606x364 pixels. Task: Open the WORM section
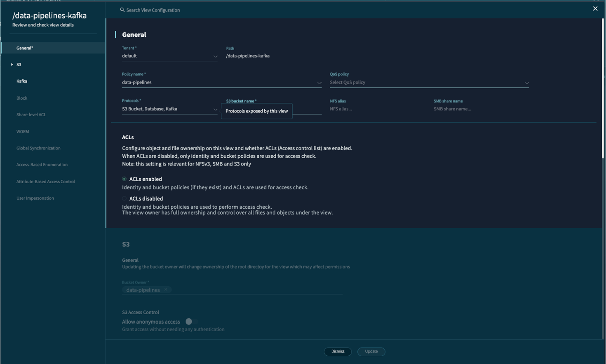pos(23,132)
